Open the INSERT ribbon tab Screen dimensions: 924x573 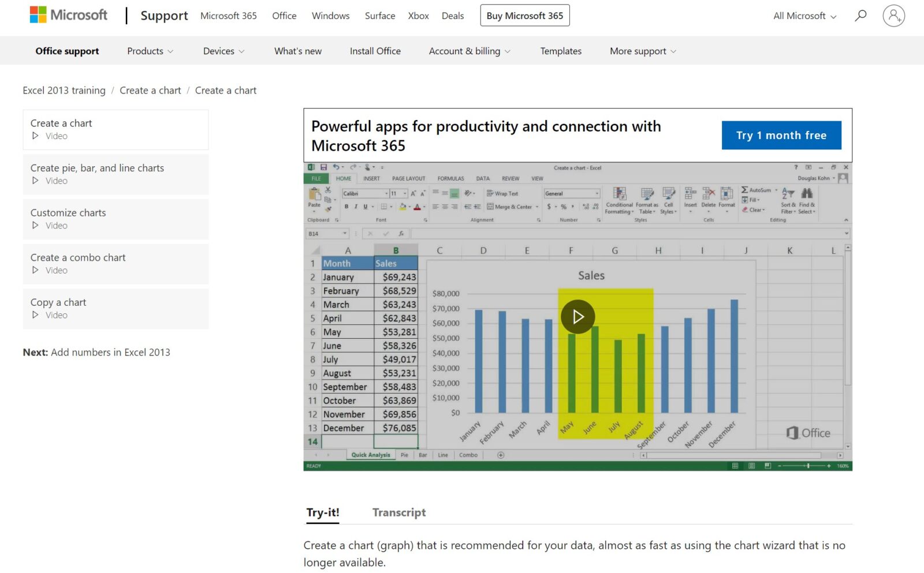371,178
